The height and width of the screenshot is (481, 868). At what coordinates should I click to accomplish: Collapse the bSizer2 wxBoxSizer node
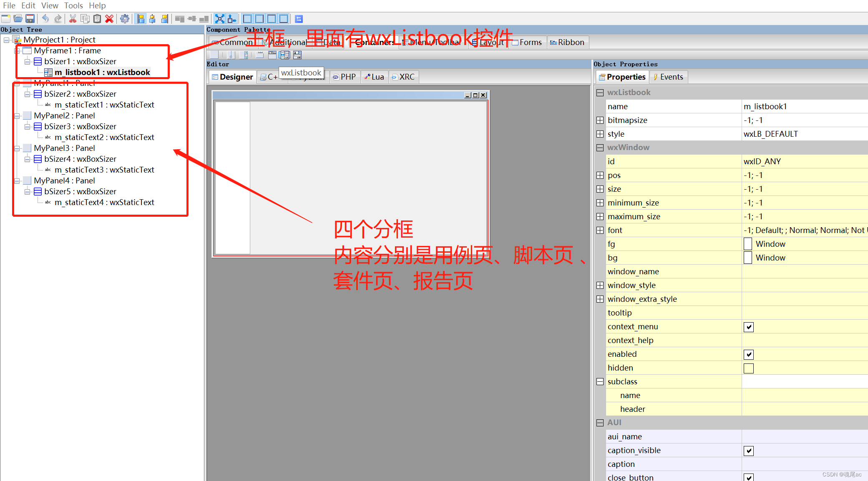click(x=27, y=94)
